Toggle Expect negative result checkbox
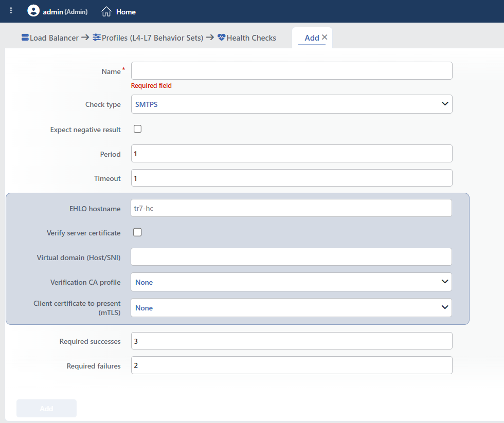 [x=138, y=129]
